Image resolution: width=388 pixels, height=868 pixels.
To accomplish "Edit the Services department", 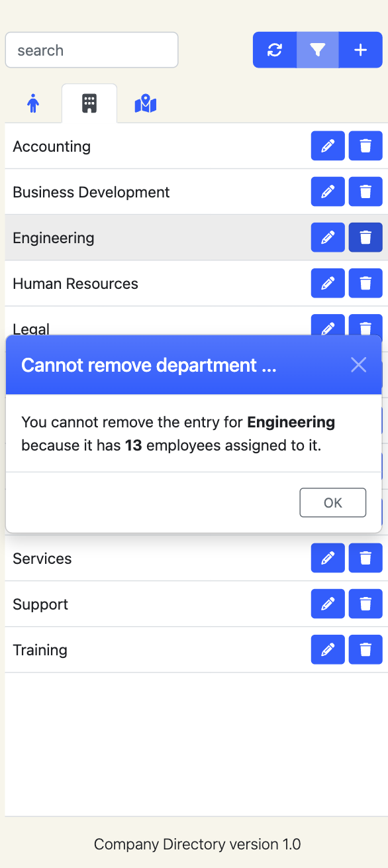I will click(x=328, y=558).
